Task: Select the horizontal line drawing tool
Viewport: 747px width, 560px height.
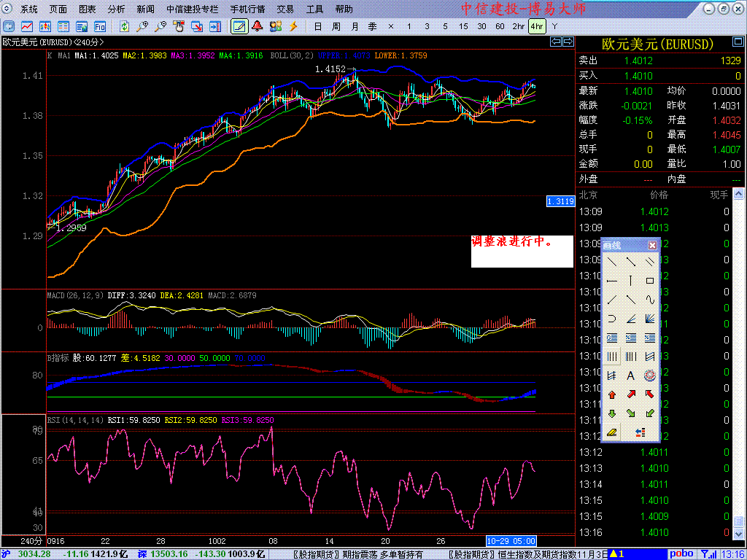Action: click(612, 281)
